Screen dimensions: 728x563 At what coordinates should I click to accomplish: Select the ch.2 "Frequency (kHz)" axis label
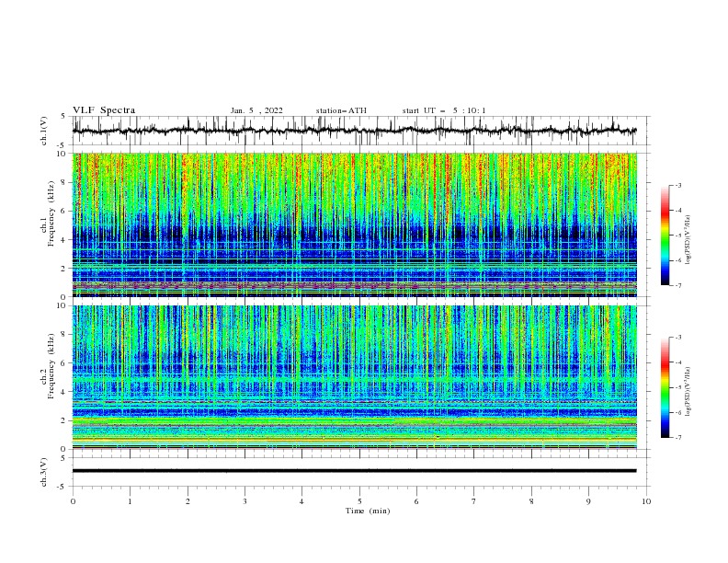pos(51,365)
